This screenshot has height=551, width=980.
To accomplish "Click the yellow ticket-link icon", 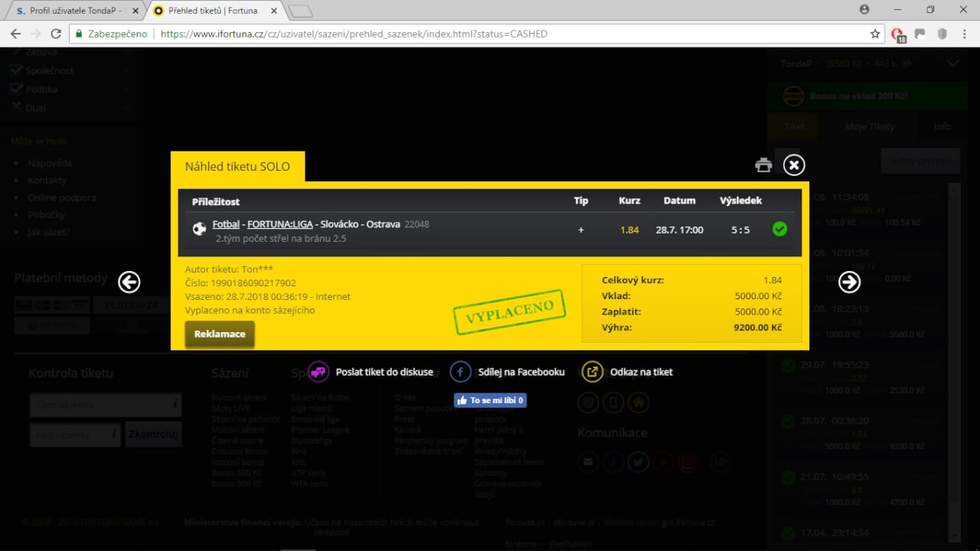I will tap(592, 372).
